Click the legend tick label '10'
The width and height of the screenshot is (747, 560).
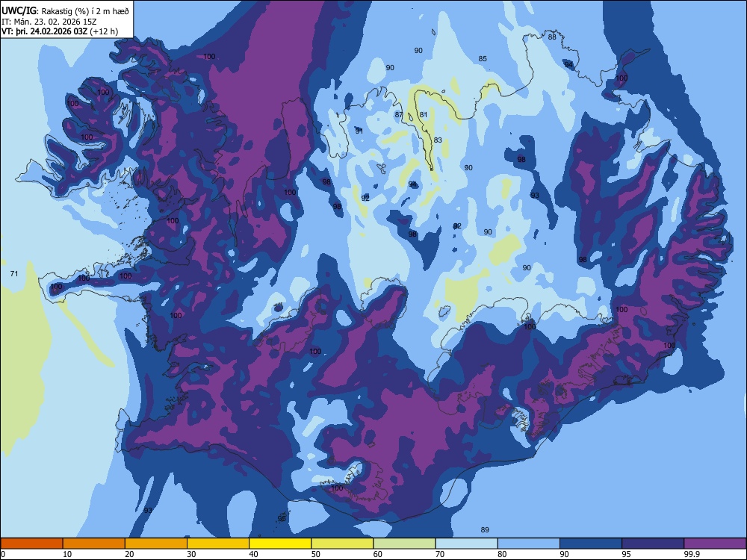[67, 554]
